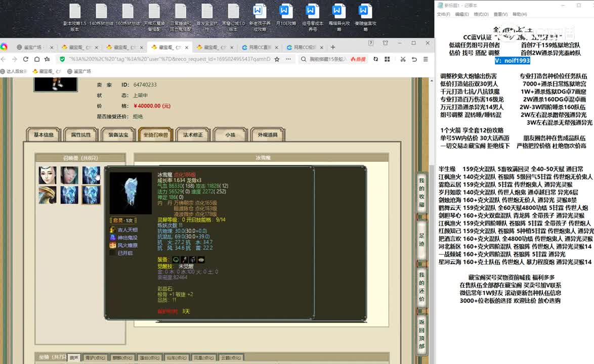Open Notepad 查看(V) menu
Screen dimensions: 594x364
[x=500, y=14]
